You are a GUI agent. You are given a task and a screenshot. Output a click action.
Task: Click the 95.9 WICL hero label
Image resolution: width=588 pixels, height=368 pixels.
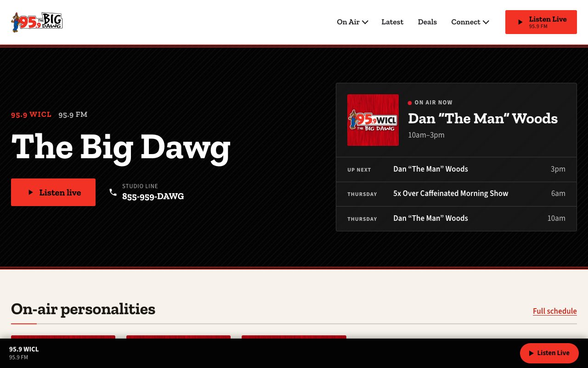pyautogui.click(x=31, y=115)
